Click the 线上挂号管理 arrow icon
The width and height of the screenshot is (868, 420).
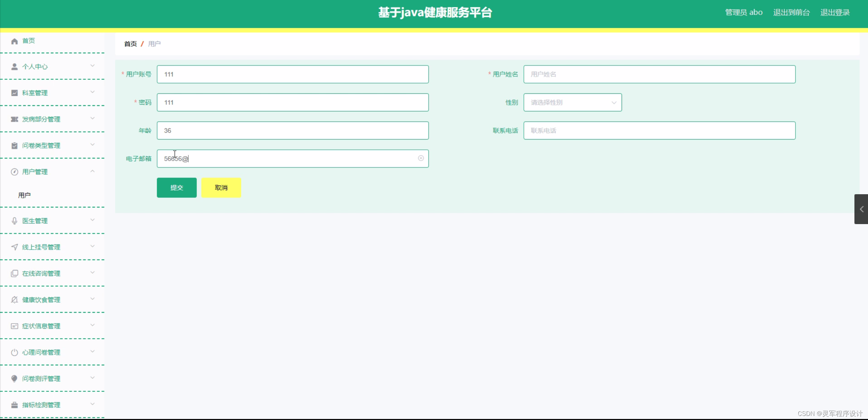coord(14,247)
